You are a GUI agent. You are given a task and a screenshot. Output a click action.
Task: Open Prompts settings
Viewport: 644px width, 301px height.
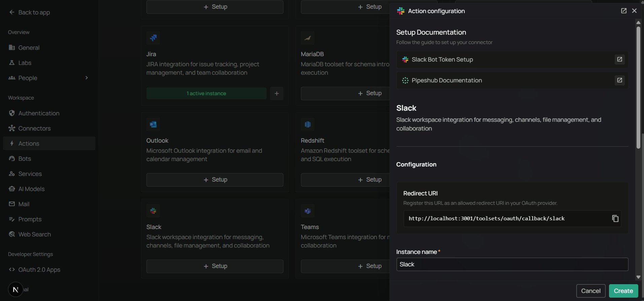pos(49,219)
